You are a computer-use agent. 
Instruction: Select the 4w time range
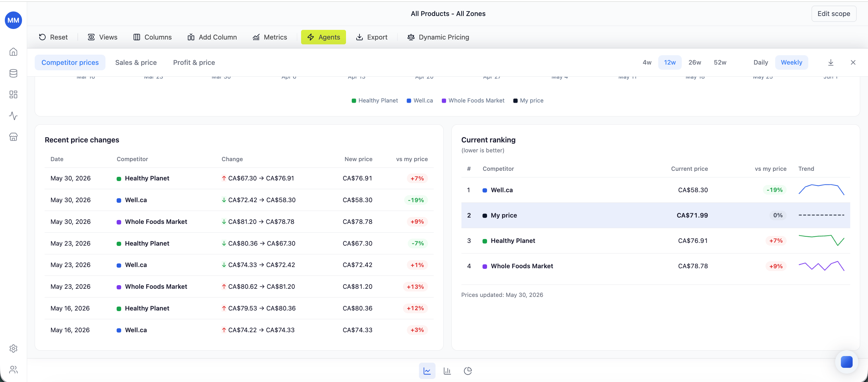click(x=647, y=62)
